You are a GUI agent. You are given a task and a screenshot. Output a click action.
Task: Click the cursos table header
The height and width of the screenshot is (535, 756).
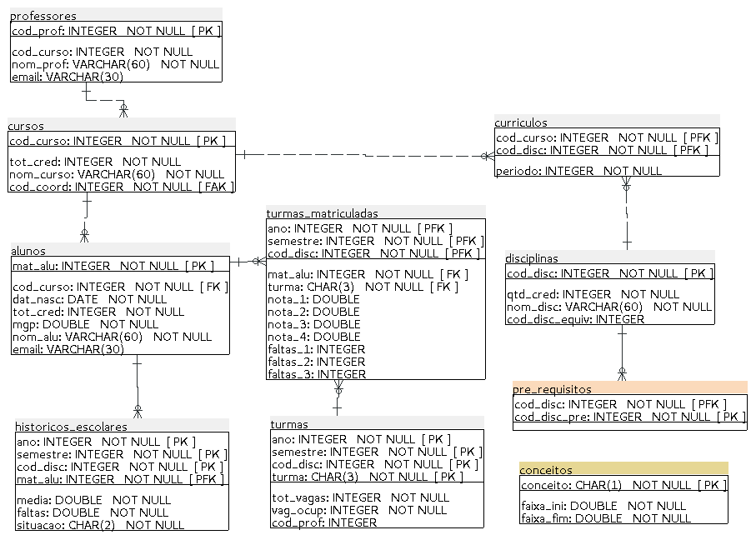[x=27, y=126]
